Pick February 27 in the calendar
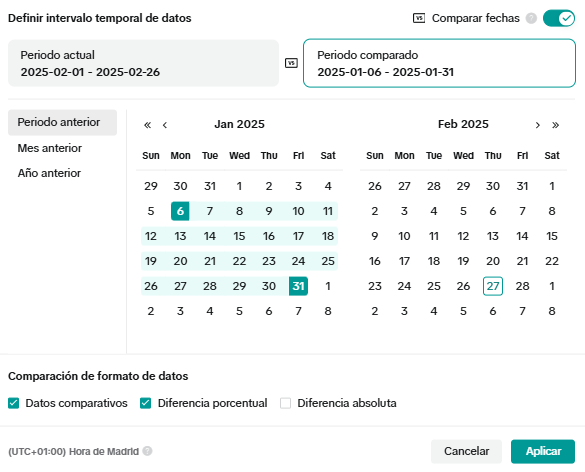The width and height of the screenshot is (585, 472). (x=493, y=286)
